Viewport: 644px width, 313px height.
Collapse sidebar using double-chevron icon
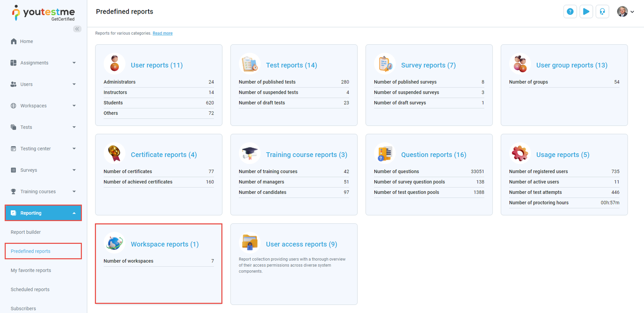(x=77, y=29)
